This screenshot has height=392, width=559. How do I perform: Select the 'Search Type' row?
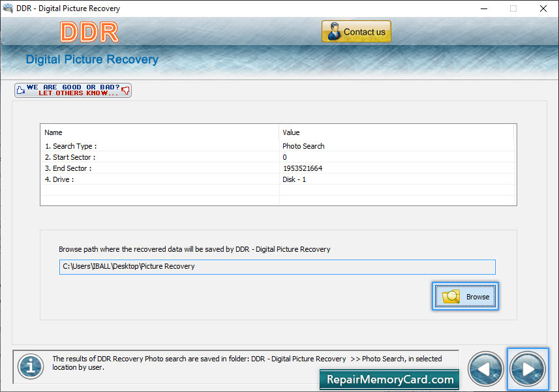click(278, 146)
